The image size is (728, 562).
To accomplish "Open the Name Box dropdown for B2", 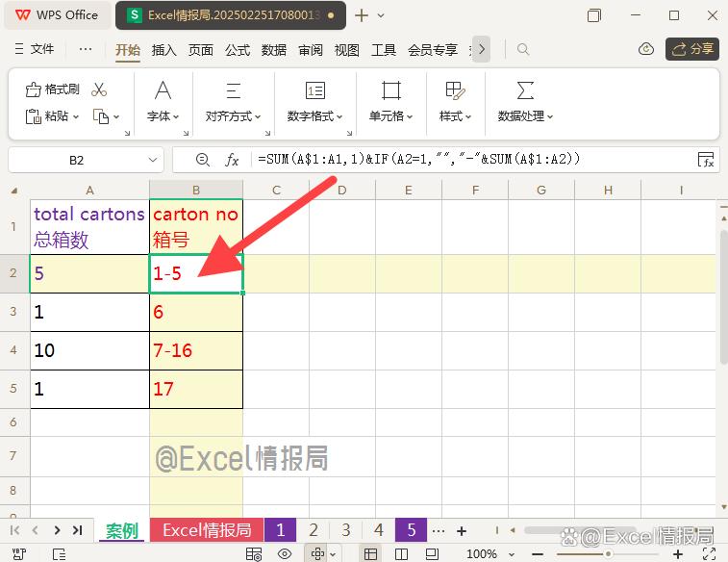I will [154, 160].
